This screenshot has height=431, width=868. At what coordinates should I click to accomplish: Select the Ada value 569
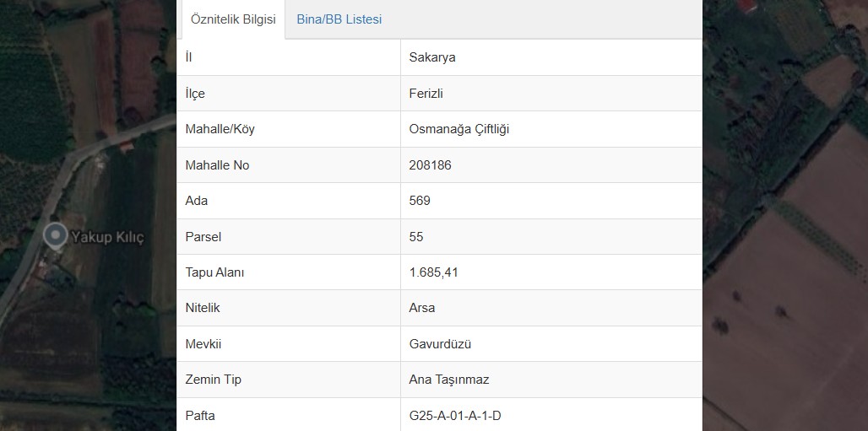click(x=420, y=201)
